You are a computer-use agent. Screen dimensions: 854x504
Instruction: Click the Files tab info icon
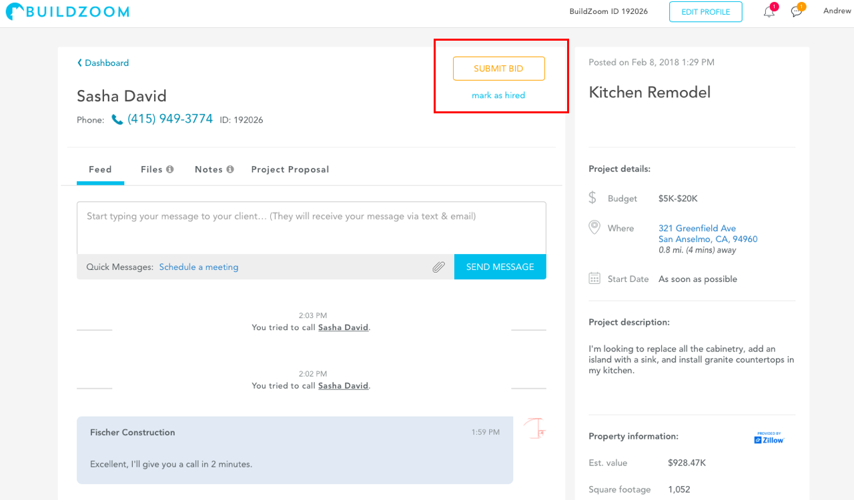pos(170,169)
